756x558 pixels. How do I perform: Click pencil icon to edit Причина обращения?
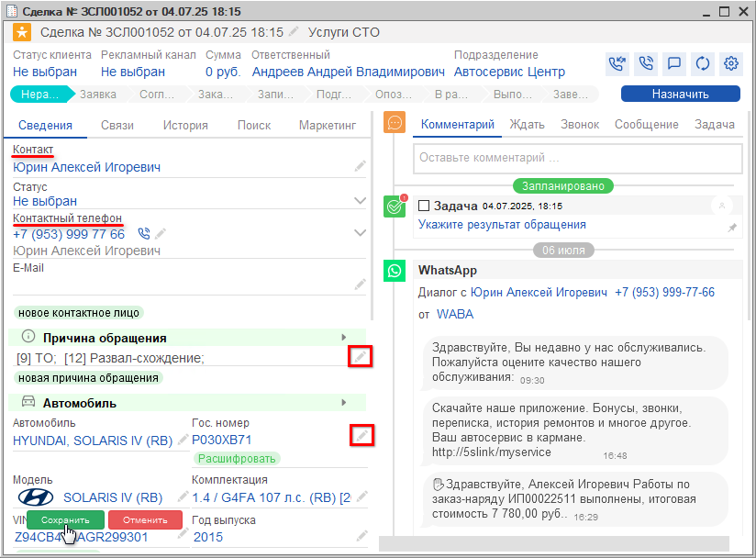pyautogui.click(x=361, y=357)
